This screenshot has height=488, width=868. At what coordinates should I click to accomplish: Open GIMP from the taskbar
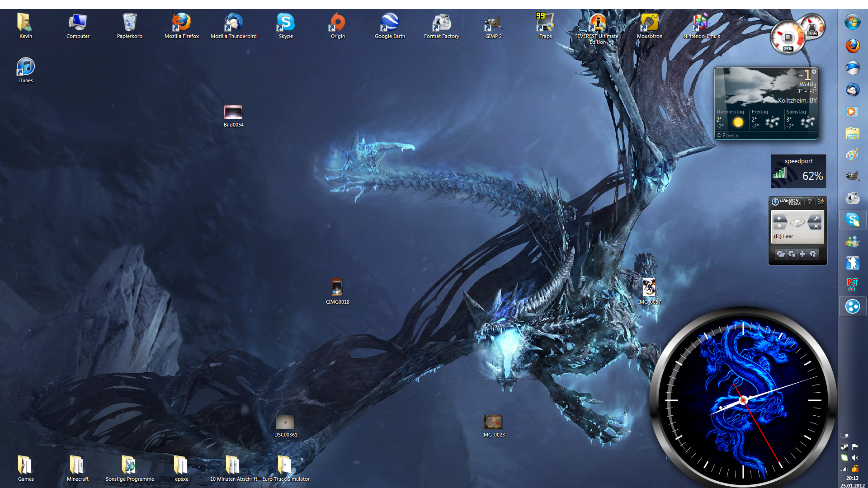click(x=853, y=176)
